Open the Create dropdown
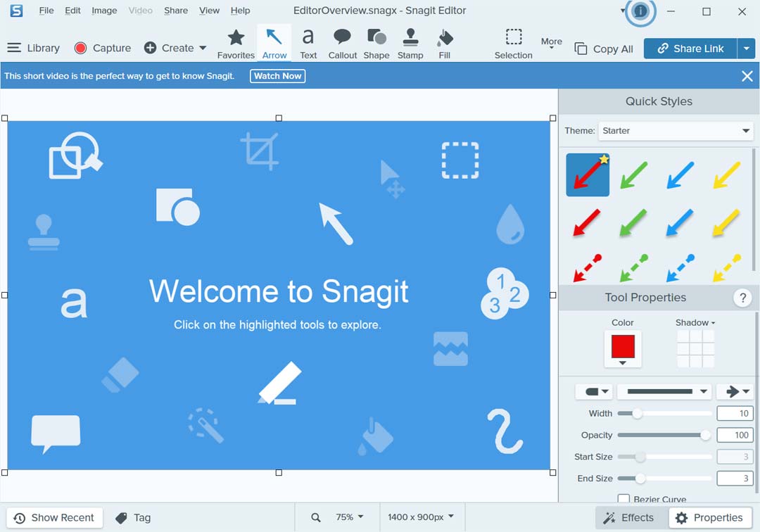Screen dimensions: 760x532 (x=175, y=48)
